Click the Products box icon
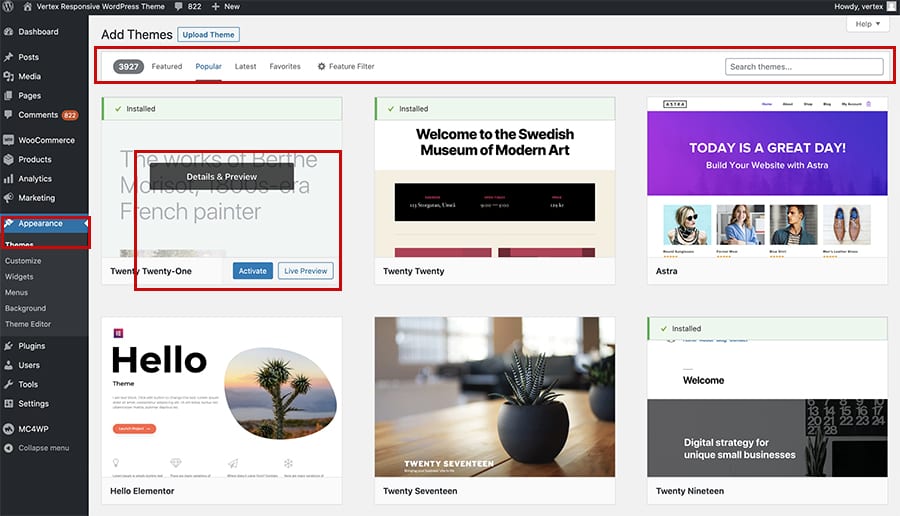Image resolution: width=900 pixels, height=516 pixels. click(9, 160)
